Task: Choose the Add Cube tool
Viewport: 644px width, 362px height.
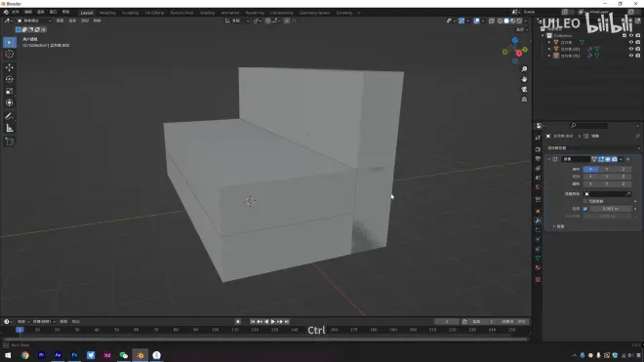Action: tap(10, 141)
